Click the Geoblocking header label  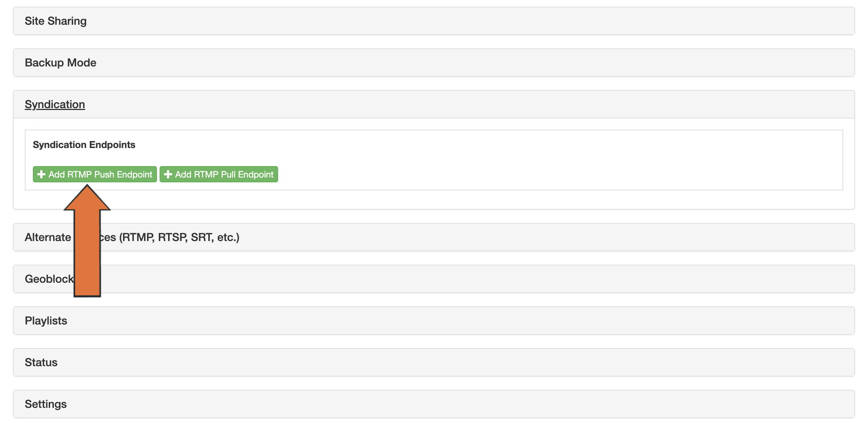[50, 279]
